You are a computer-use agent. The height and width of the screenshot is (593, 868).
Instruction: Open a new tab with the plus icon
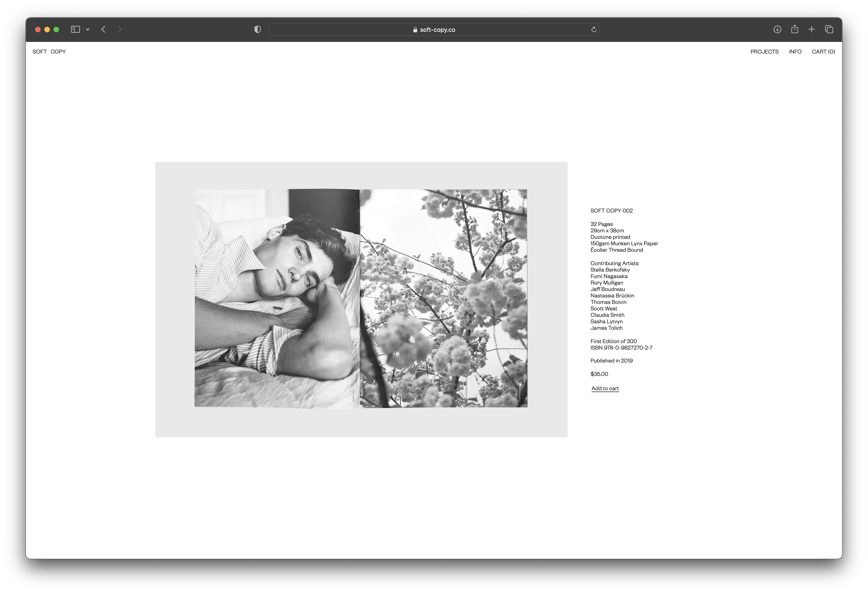(x=812, y=30)
